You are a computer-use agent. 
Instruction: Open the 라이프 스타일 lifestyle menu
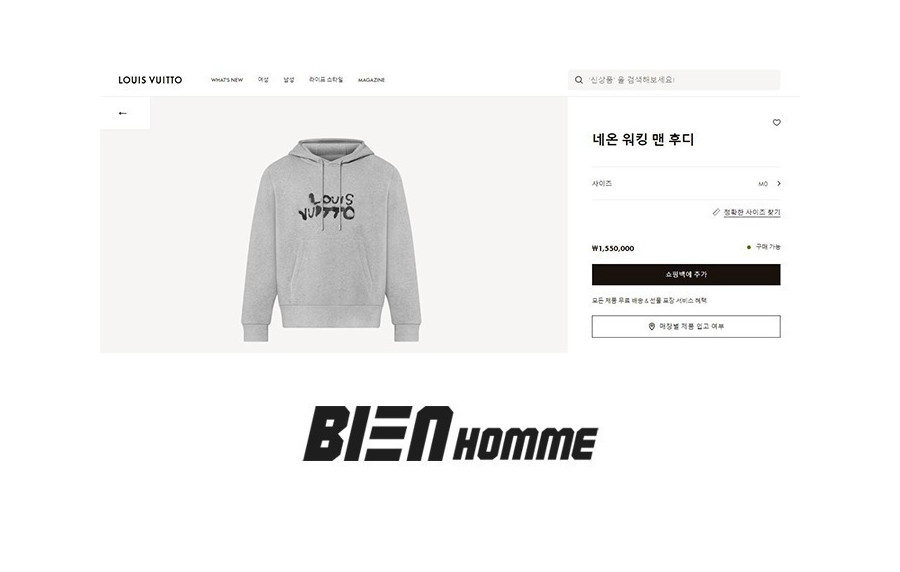325,80
